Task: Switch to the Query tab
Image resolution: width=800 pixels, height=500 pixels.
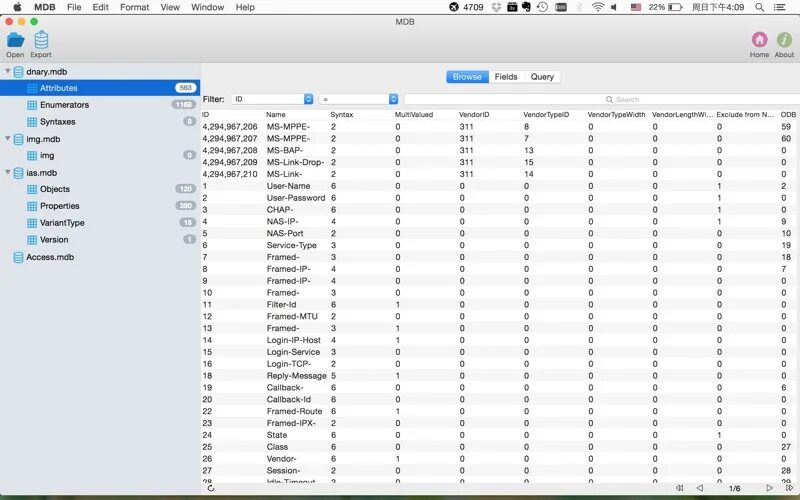Action: click(x=542, y=77)
